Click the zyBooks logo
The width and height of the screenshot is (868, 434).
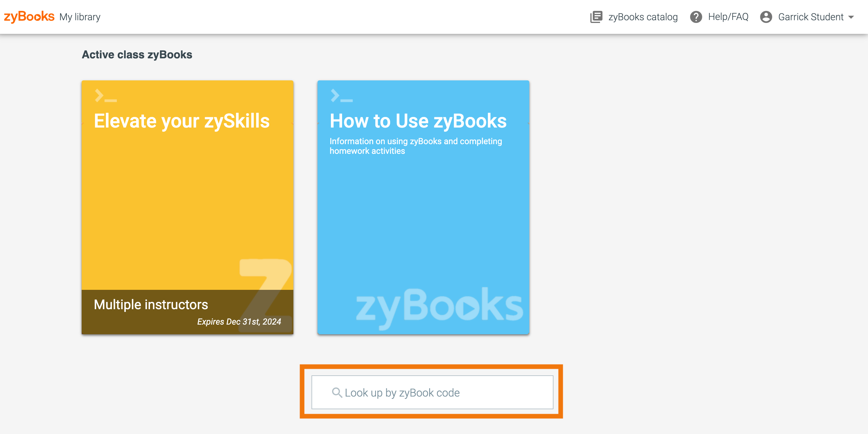point(29,17)
